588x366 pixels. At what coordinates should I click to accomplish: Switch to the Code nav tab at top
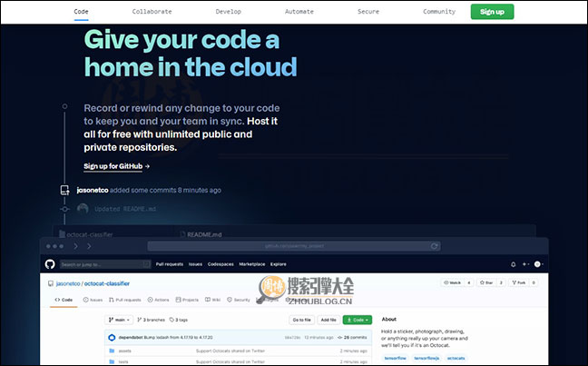tap(81, 12)
